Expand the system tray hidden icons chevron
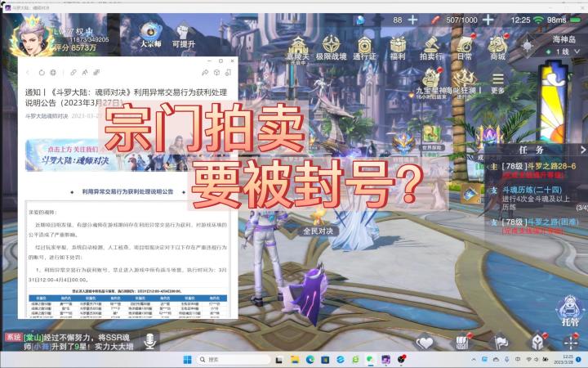588x368 pixels. tap(473, 360)
